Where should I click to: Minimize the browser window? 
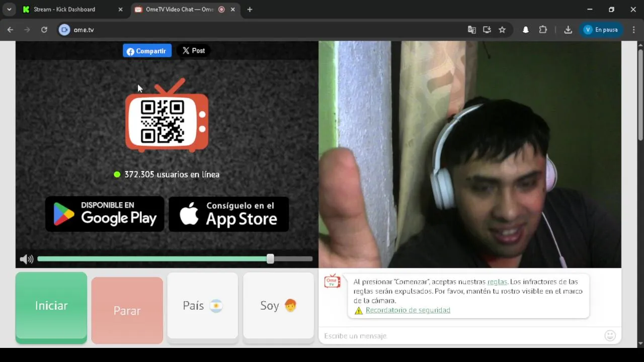click(590, 9)
